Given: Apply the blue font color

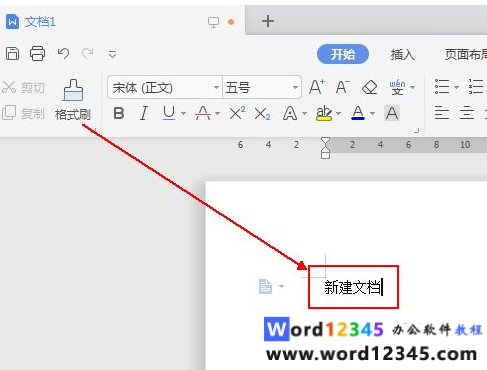Looking at the screenshot, I should tap(358, 114).
